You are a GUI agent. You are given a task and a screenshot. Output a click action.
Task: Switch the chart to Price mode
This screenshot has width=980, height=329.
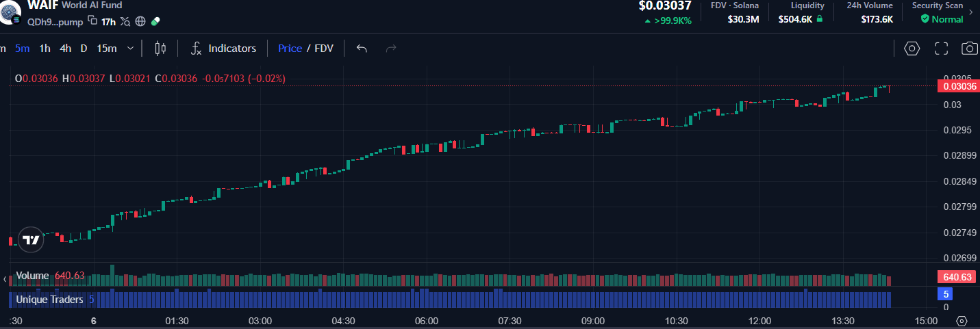pos(290,48)
